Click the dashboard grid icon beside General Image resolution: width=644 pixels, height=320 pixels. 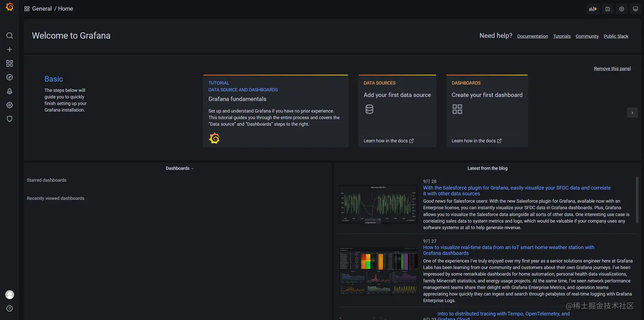[27, 9]
